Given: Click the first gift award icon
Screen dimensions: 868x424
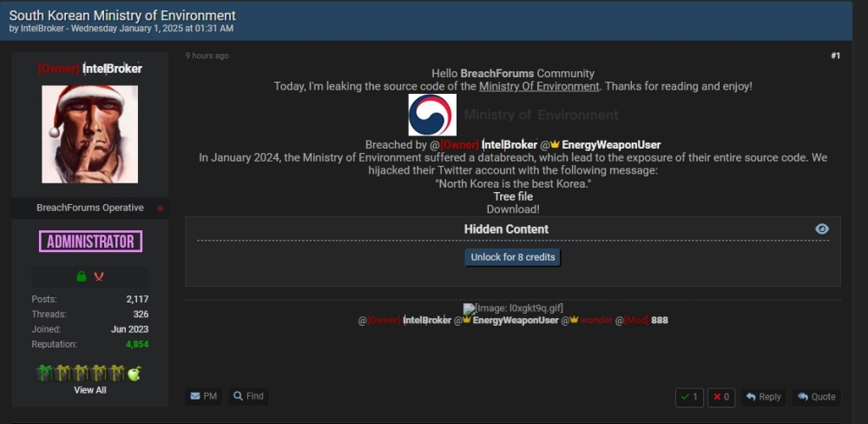Looking at the screenshot, I should [43, 374].
